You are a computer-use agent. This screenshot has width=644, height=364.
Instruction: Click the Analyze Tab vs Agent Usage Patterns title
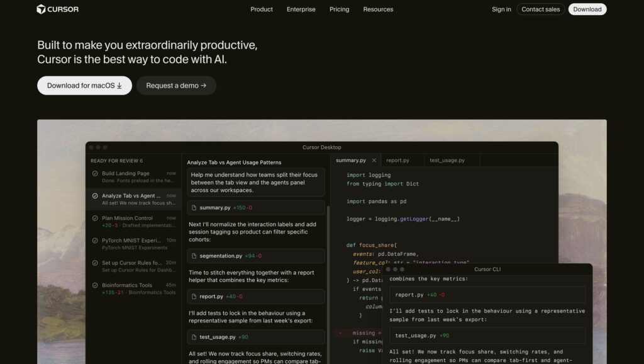pyautogui.click(x=234, y=162)
